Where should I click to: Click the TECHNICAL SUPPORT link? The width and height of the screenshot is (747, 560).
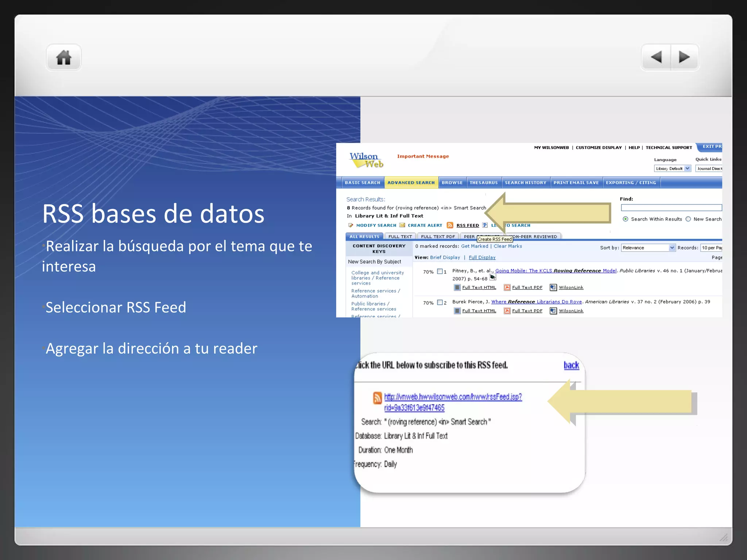coord(669,148)
